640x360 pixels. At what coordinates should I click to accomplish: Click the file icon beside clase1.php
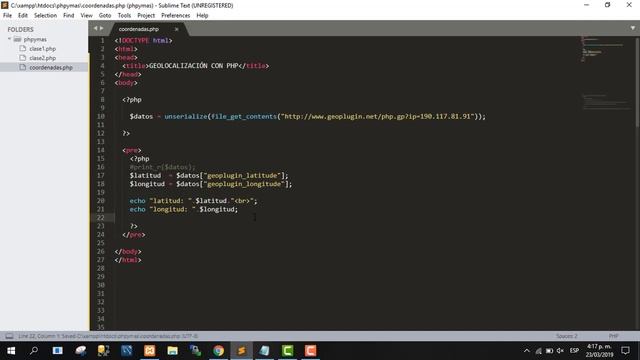click(x=23, y=48)
